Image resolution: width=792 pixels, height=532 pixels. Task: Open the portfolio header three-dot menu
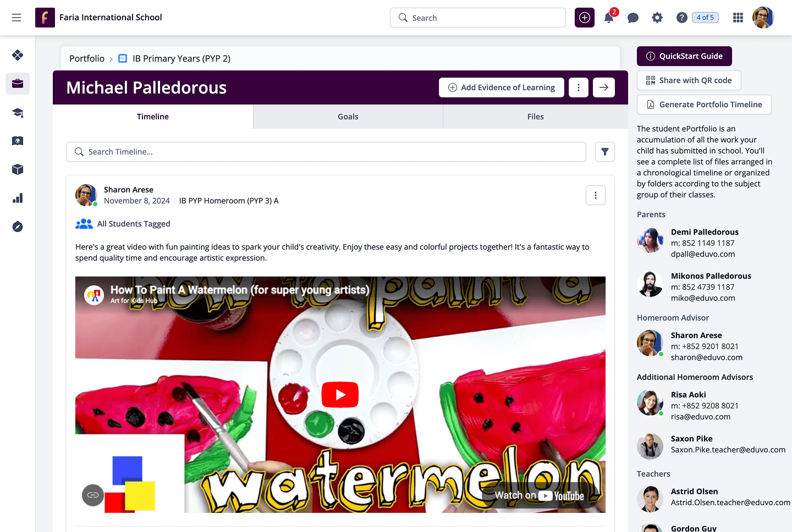tap(579, 87)
